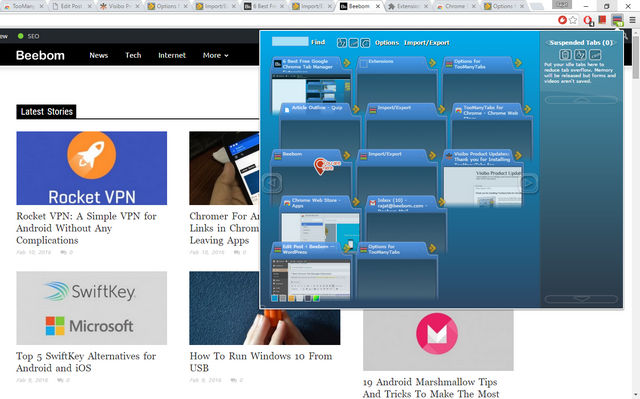Open Chromer article headline link

pyautogui.click(x=224, y=228)
